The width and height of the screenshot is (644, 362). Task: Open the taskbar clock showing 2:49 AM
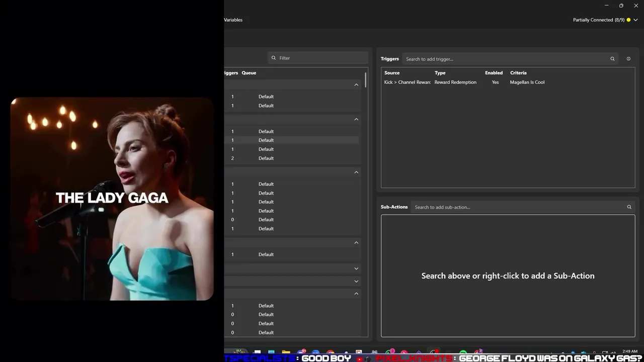coord(630,351)
